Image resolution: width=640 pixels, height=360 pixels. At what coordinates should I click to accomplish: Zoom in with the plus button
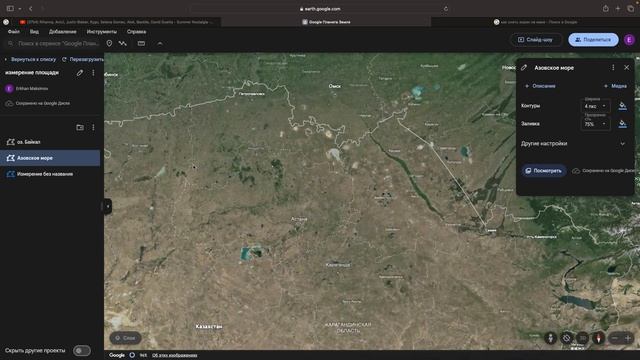tap(628, 338)
